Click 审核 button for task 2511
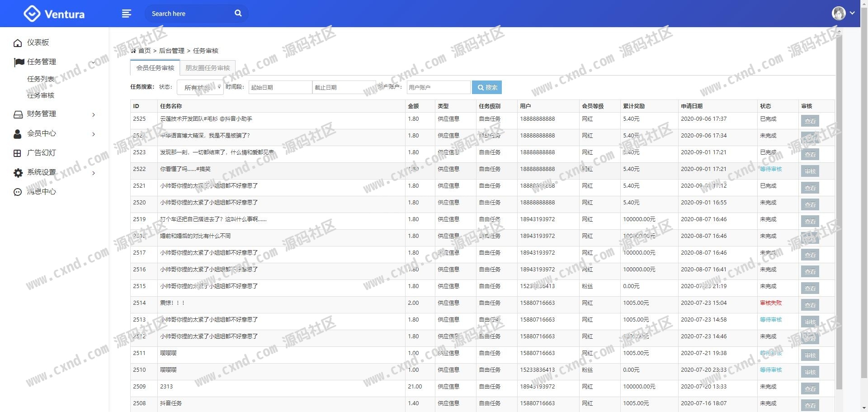 click(810, 355)
